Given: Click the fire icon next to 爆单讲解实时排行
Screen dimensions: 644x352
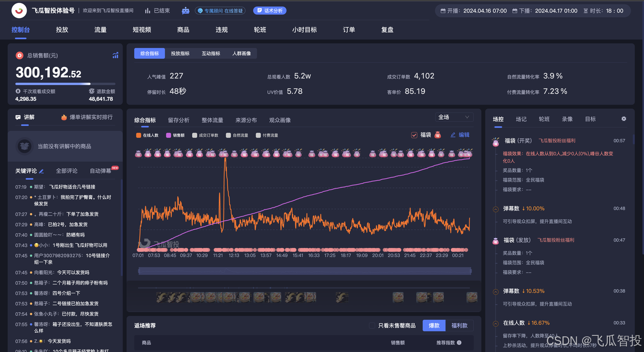Looking at the screenshot, I should 64,117.
